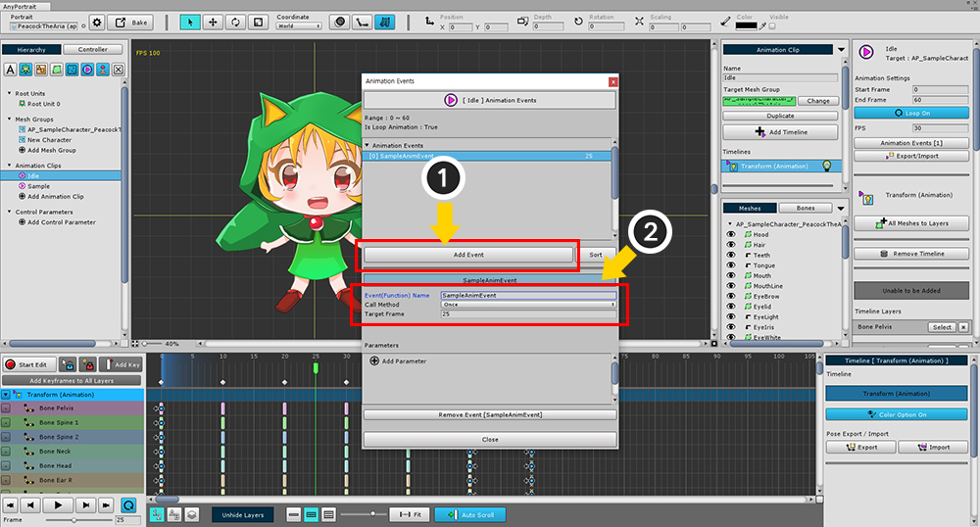Viewport: 980px width, 527px height.
Task: Open the Coordinate World dropdown
Action: (299, 26)
